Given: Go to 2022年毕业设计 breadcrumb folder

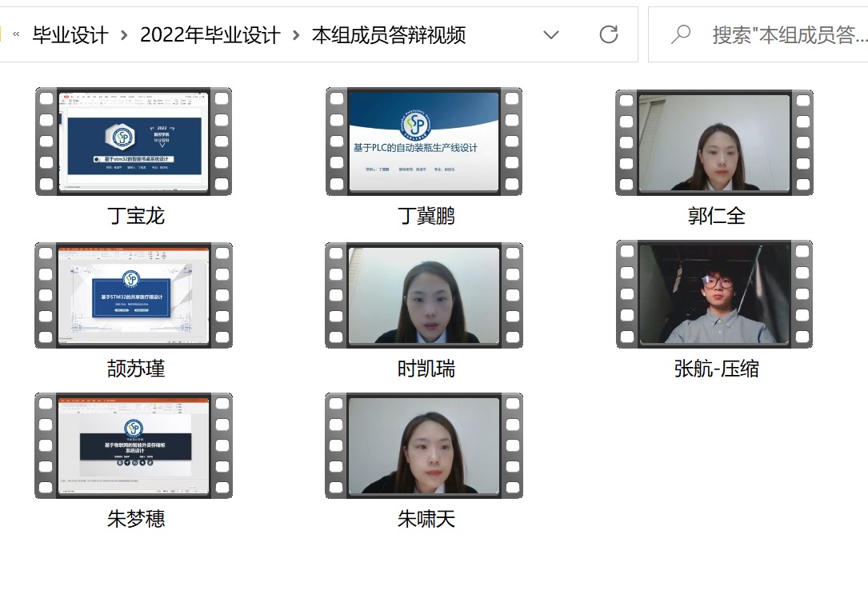Looking at the screenshot, I should coord(210,35).
